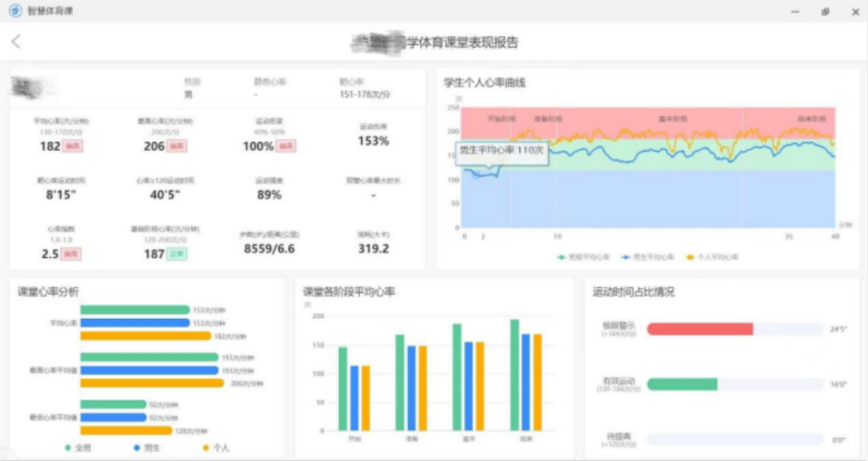Click the green 有效运动 progress bar
This screenshot has height=461, width=868.
click(683, 384)
